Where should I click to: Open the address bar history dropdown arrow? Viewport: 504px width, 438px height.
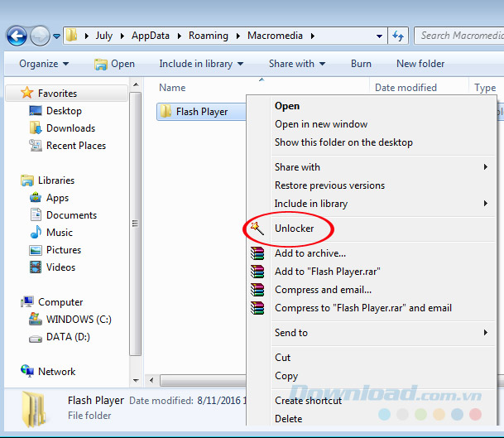pyautogui.click(x=379, y=36)
